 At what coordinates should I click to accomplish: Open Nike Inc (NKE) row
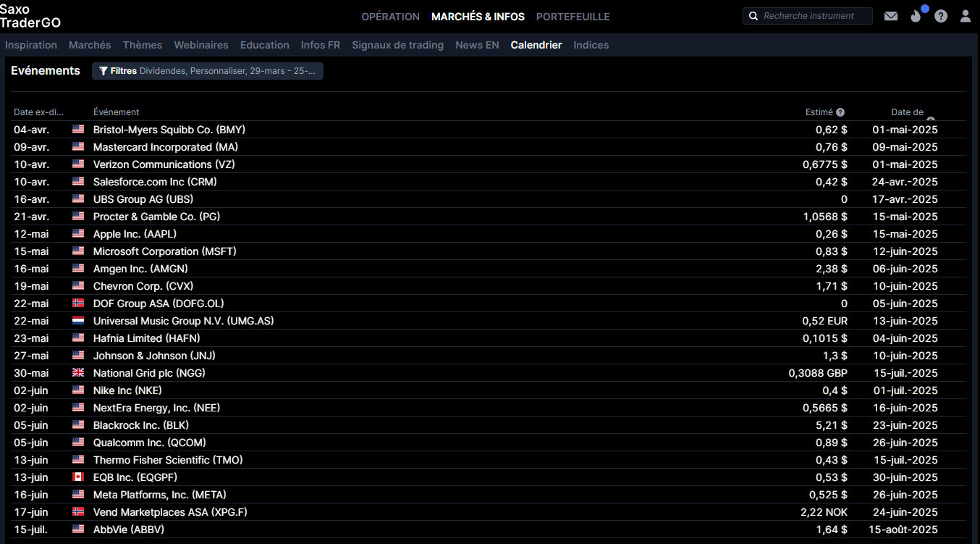[x=489, y=390]
